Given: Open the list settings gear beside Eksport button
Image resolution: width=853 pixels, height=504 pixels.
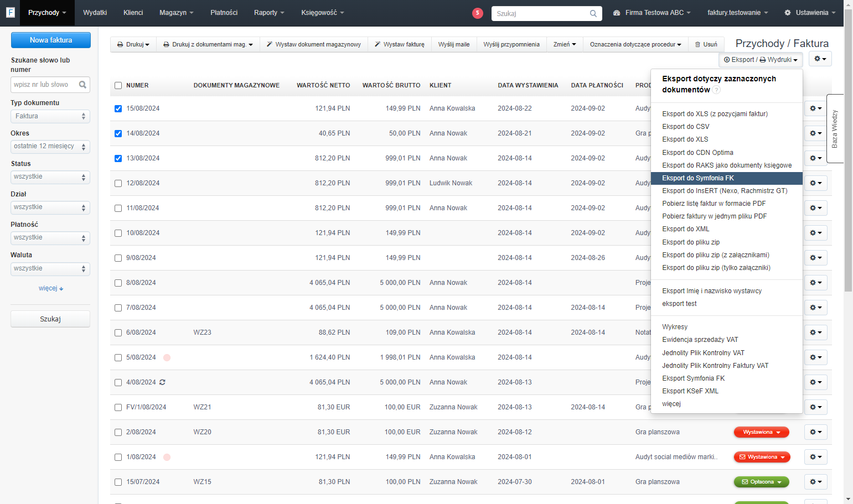Looking at the screenshot, I should coord(820,59).
